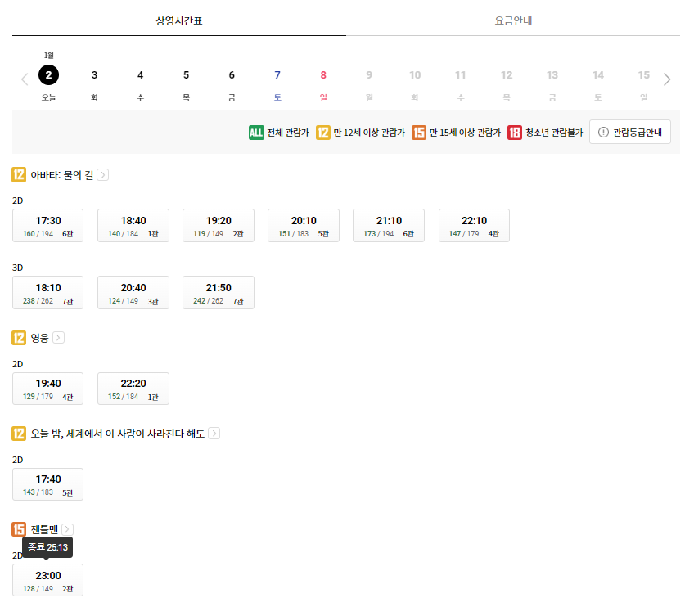Click 아바타: 물의 길 title
The width and height of the screenshot is (694, 616).
62,175
